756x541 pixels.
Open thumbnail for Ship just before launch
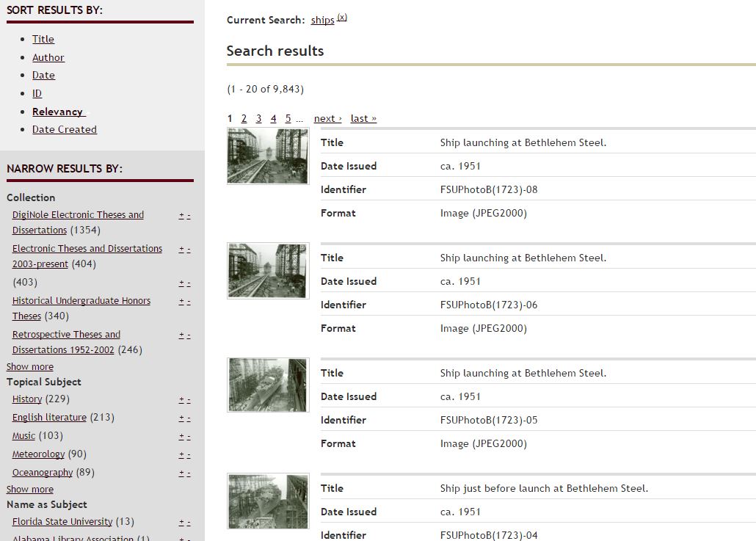(x=268, y=501)
